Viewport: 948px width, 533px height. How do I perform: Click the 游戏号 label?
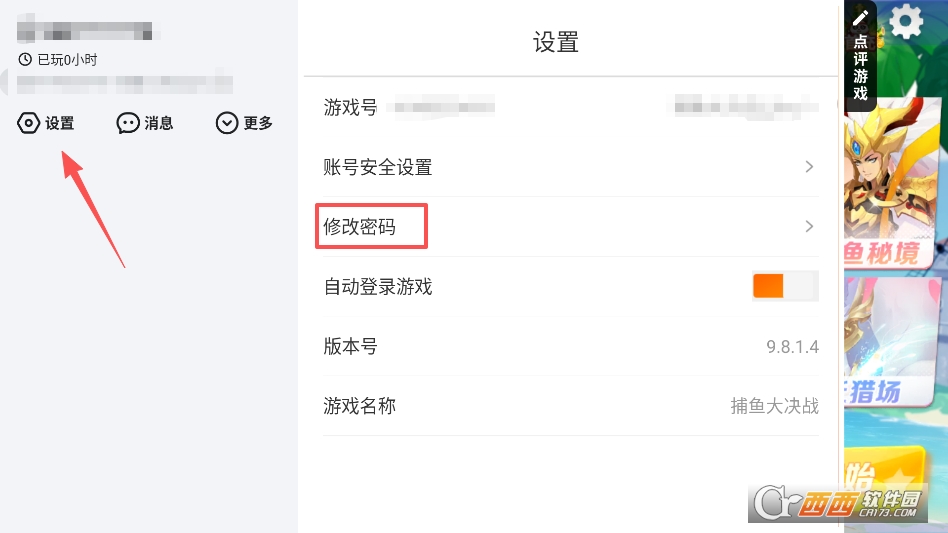point(350,107)
